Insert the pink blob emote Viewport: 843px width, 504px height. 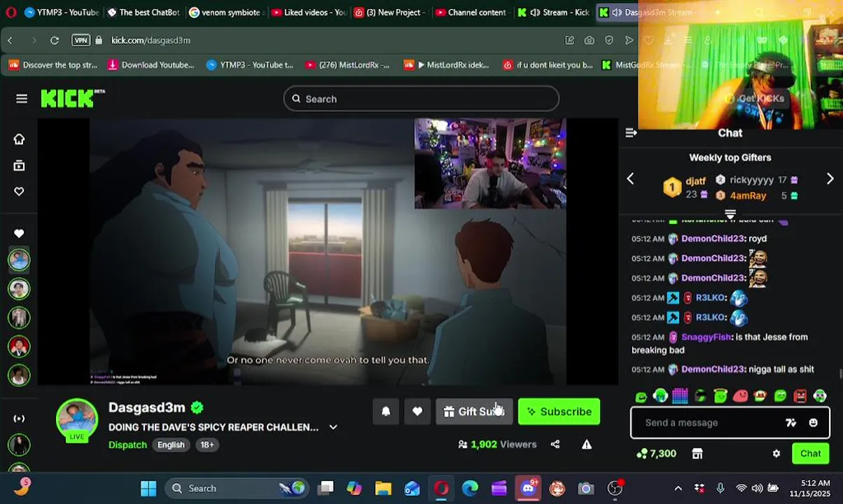740,396
